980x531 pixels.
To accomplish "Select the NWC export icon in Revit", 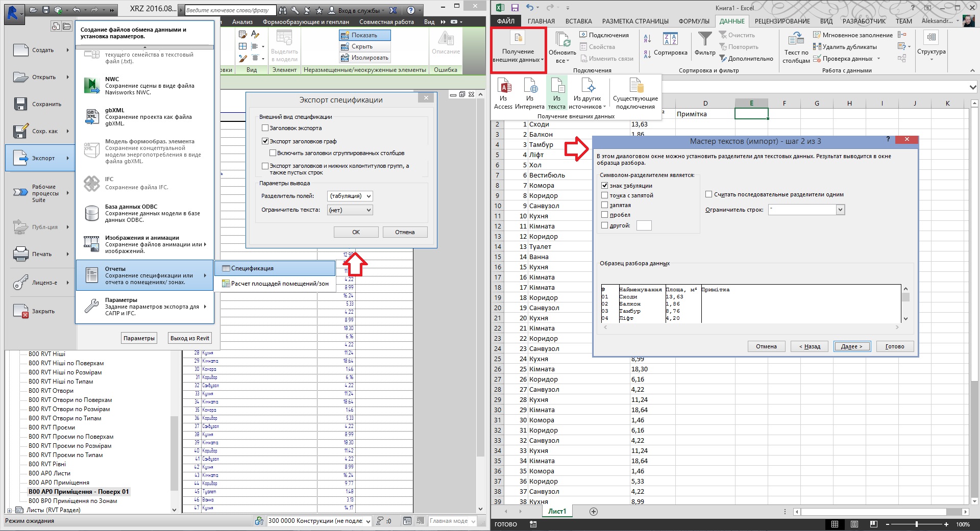I will pos(92,86).
